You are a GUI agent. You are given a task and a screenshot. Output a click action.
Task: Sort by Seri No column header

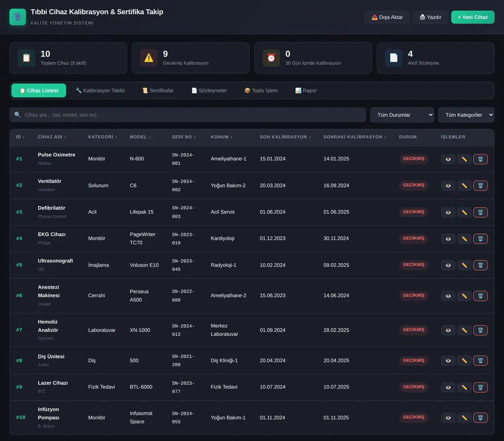coord(184,137)
